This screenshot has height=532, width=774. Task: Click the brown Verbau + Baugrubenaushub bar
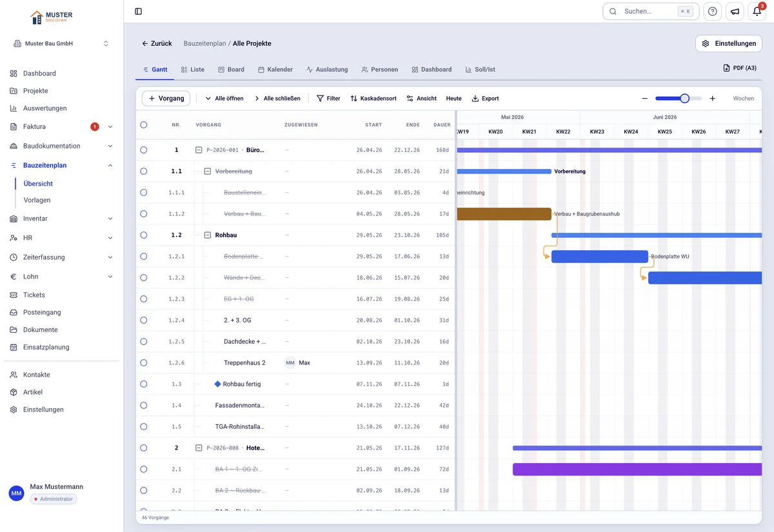tap(504, 214)
